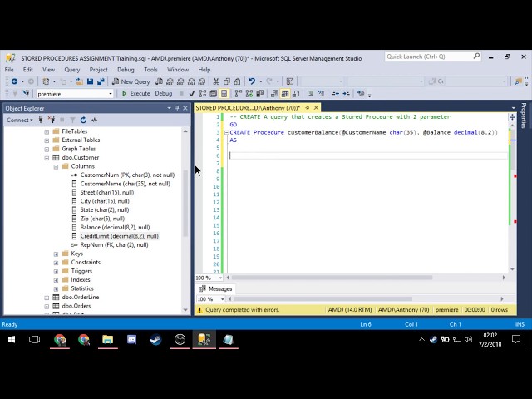Open Discord from the taskbar
This screenshot has width=532, height=399.
click(x=131, y=340)
